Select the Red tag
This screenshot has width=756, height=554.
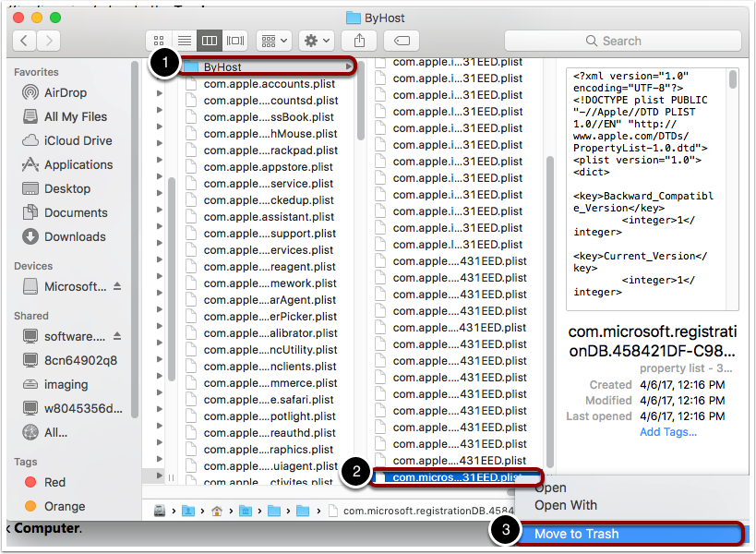click(54, 482)
